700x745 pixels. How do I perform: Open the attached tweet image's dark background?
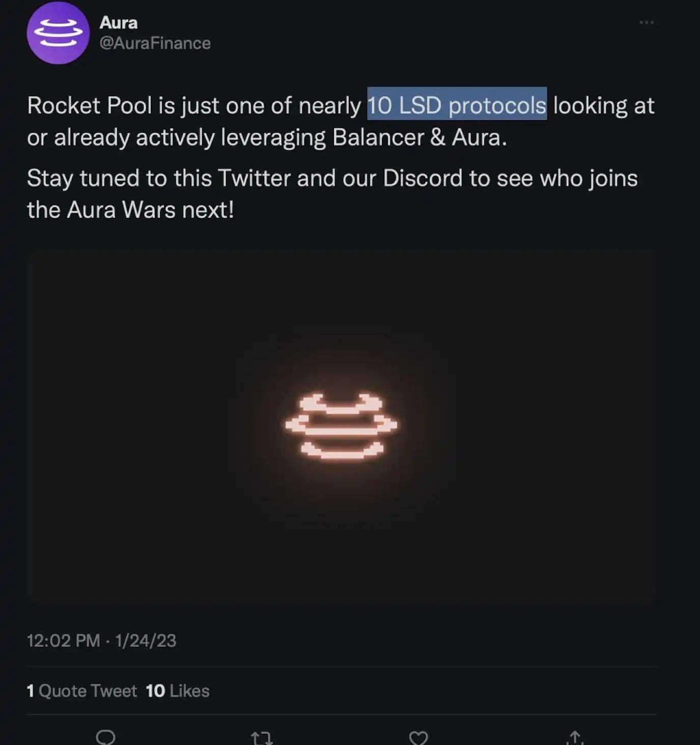click(153, 331)
